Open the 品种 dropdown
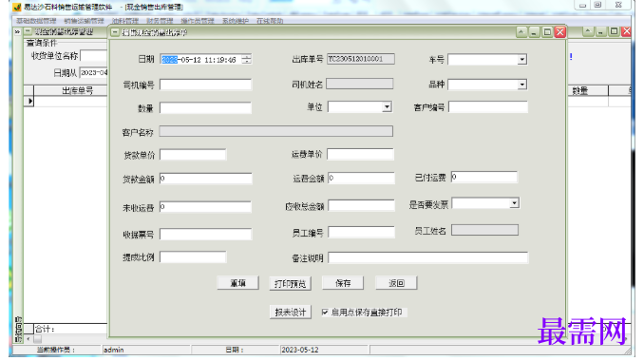Image resolution: width=644 pixels, height=361 pixels. click(522, 85)
